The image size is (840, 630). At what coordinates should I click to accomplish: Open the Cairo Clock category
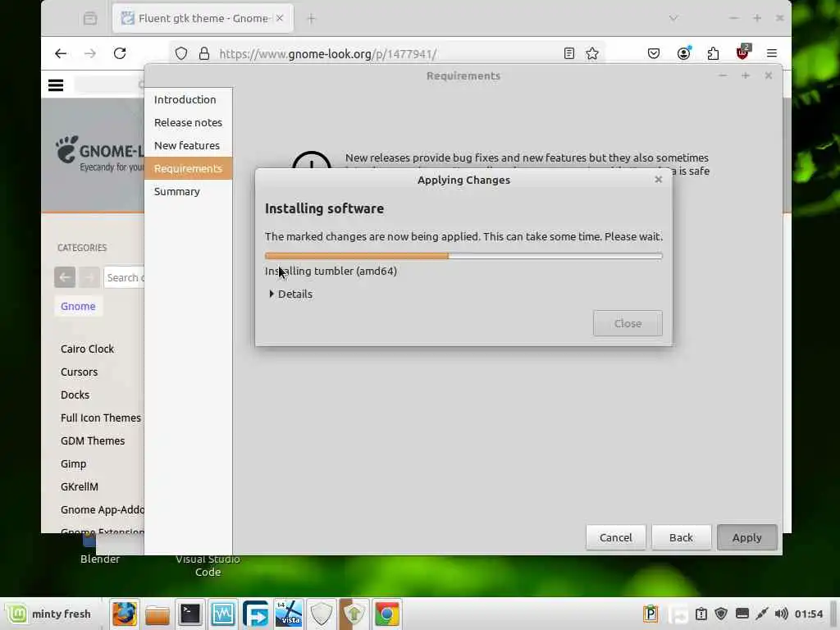coord(87,349)
